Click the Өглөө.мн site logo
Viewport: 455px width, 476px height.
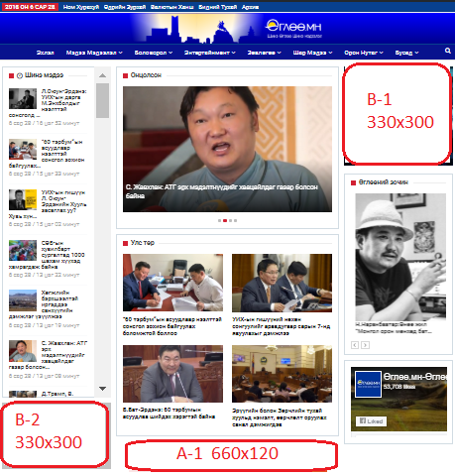click(x=293, y=29)
